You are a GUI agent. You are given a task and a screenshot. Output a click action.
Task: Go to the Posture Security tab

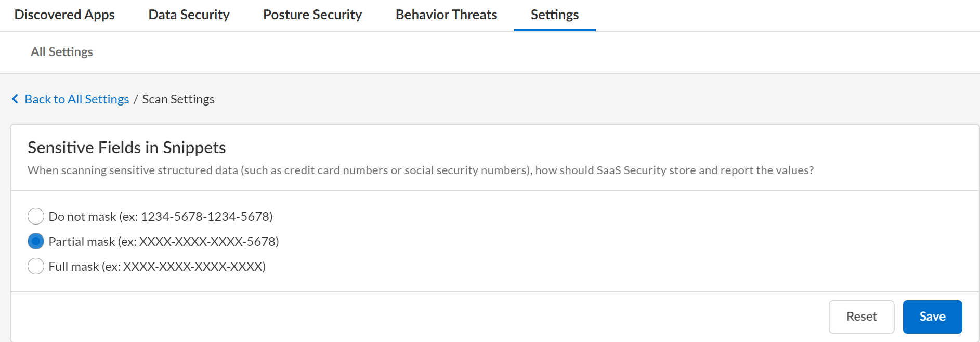coord(312,15)
